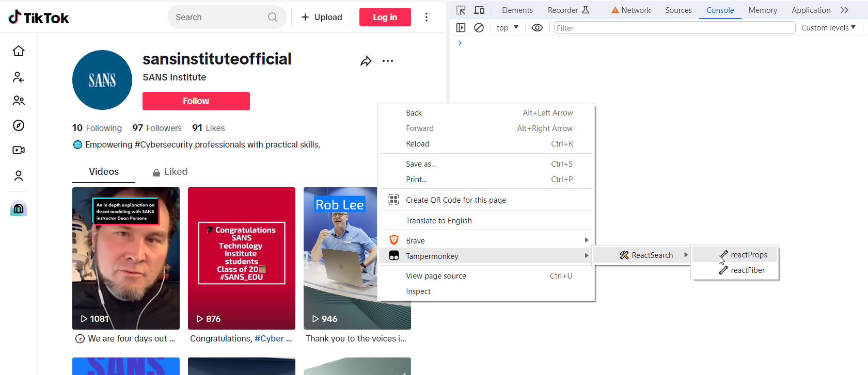
Task: Select the Videos tab
Action: [104, 172]
